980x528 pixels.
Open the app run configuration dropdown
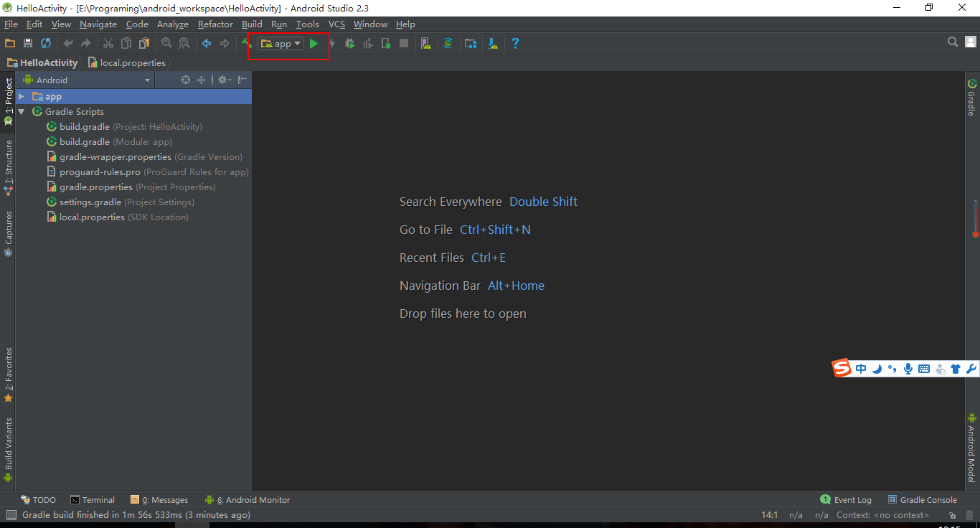click(x=281, y=44)
